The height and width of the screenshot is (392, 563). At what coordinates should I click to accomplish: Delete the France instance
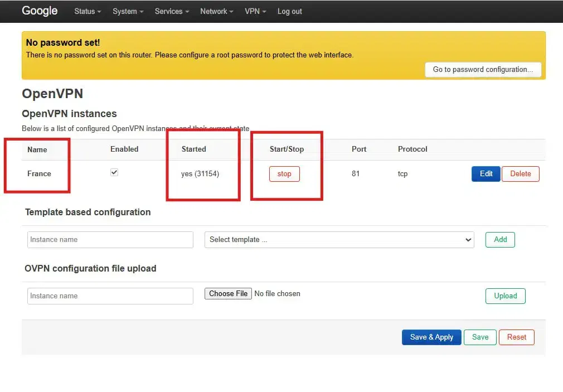tap(520, 174)
